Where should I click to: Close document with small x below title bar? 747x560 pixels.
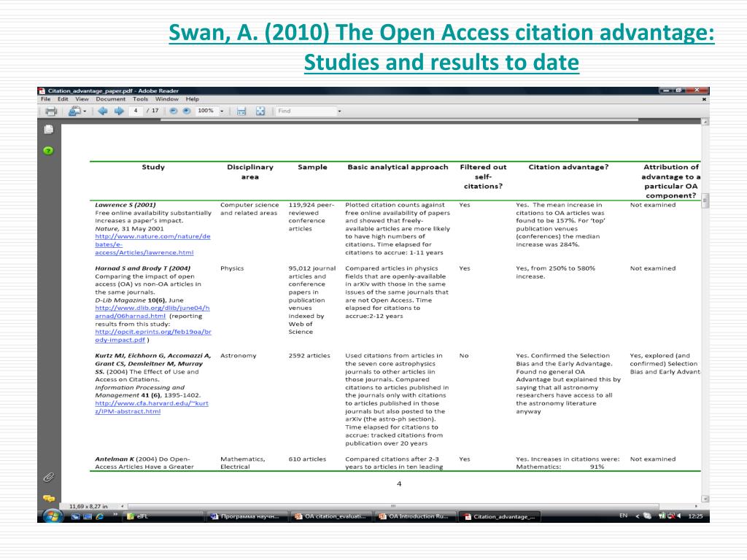[704, 99]
